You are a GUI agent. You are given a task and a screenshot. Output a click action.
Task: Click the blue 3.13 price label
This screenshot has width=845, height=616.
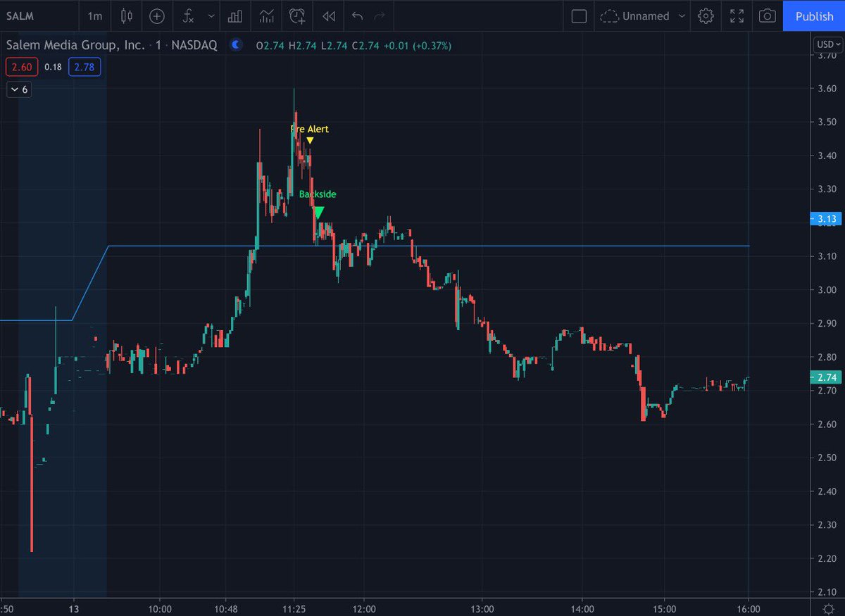click(x=825, y=219)
